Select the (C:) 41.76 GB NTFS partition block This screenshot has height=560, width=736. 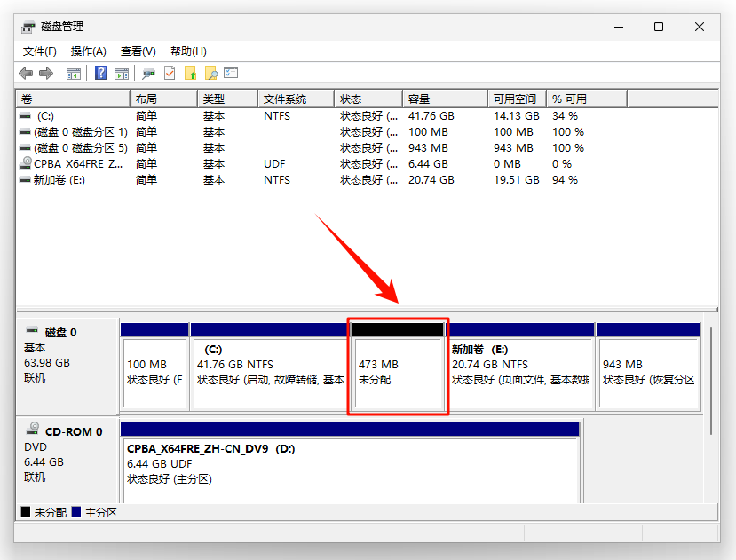click(269, 367)
